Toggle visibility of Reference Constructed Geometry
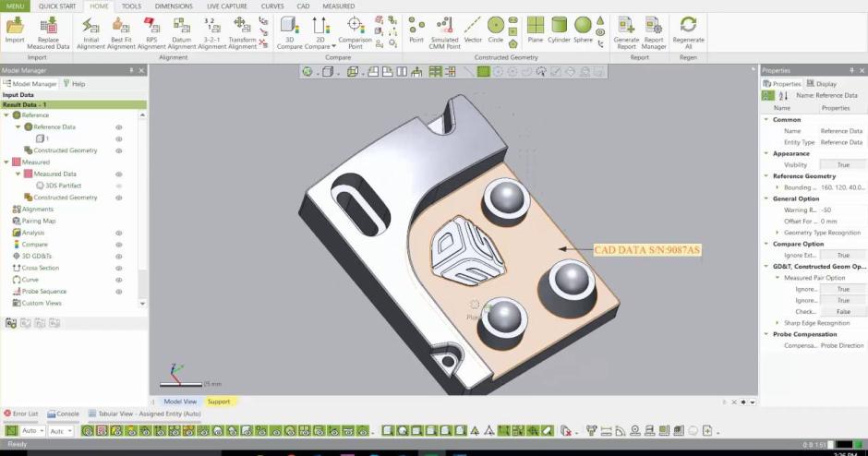The height and width of the screenshot is (456, 868). point(118,150)
